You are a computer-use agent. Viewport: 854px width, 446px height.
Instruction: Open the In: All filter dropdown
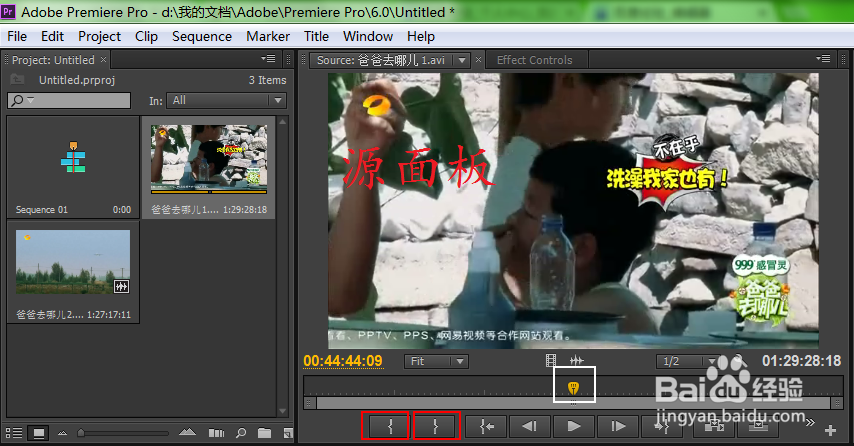(226, 100)
